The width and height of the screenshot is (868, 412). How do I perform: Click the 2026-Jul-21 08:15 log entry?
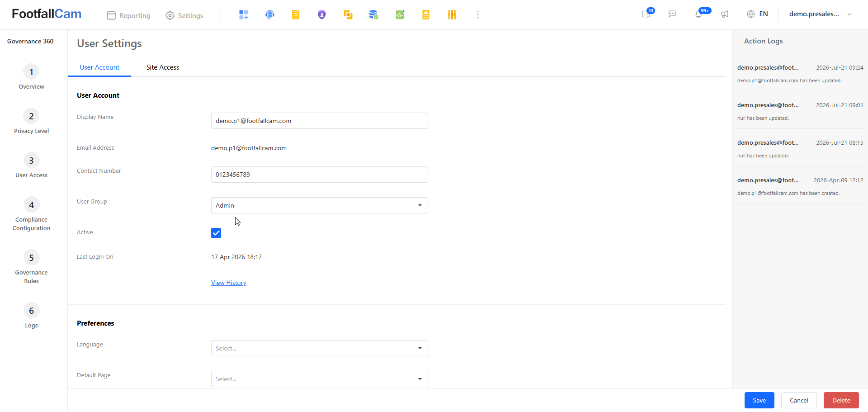coord(800,149)
